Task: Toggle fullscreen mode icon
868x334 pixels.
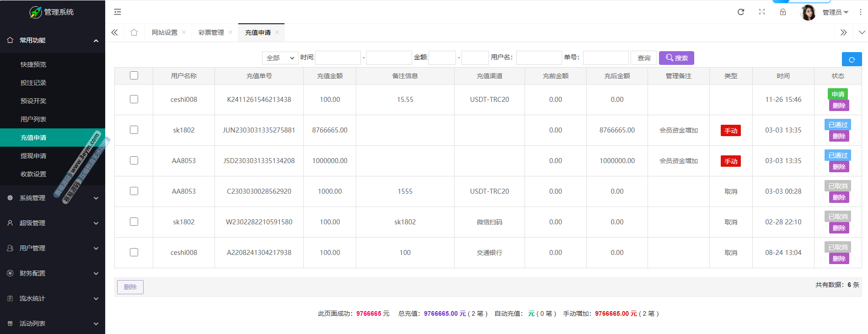Action: pyautogui.click(x=762, y=12)
